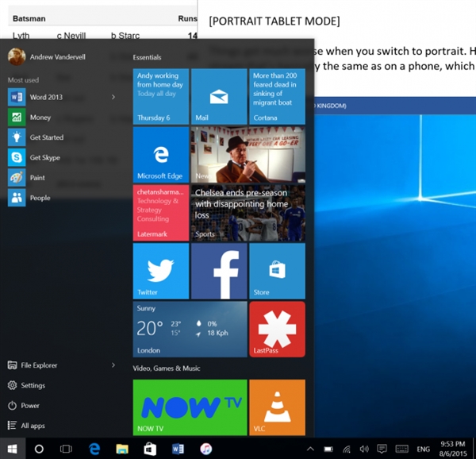This screenshot has height=459, width=476.
Task: Open the Store tile
Action: point(277,270)
